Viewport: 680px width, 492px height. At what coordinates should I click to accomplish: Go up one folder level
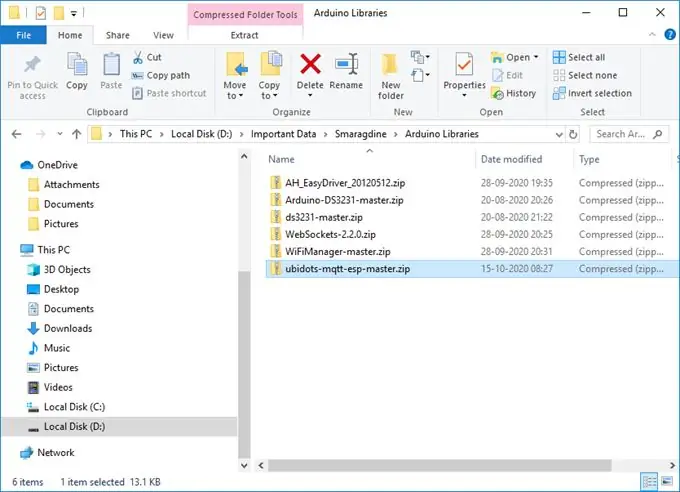pos(76,134)
